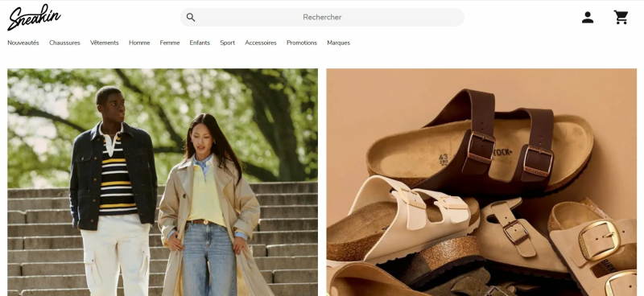Open the Chaussures menu

[64, 43]
